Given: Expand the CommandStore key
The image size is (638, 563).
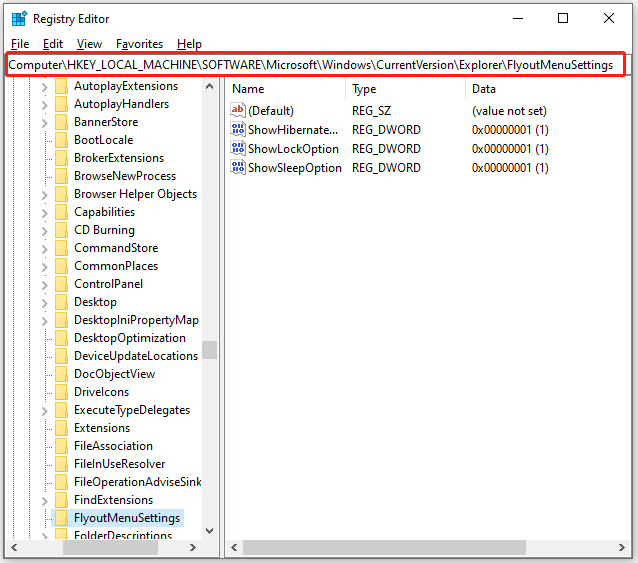Looking at the screenshot, I should coord(44,249).
